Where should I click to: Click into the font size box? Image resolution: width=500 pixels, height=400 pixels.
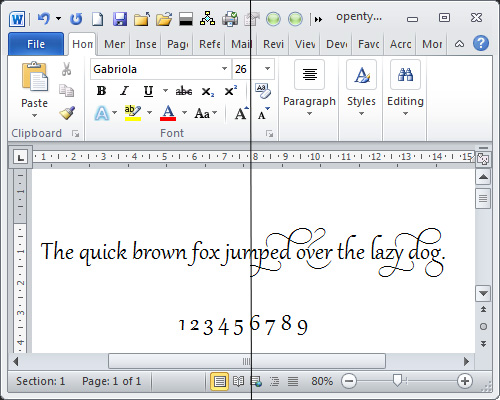point(247,69)
